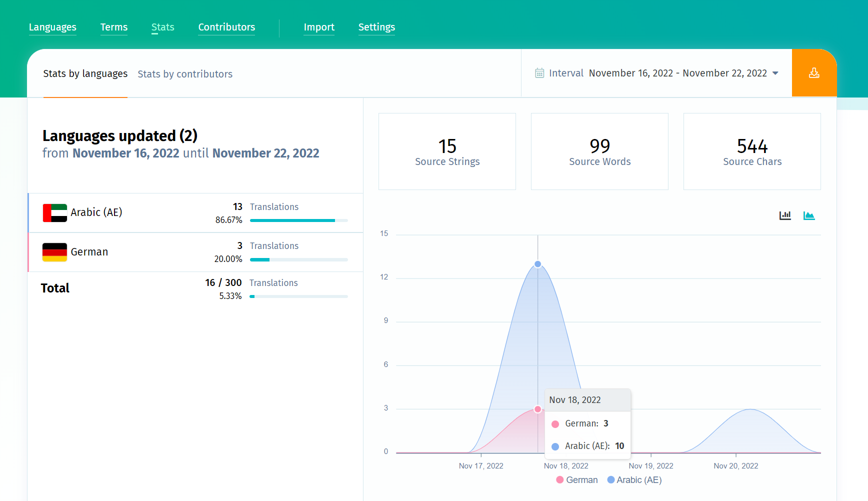Click the Arabic (AE) flag icon

(x=54, y=212)
